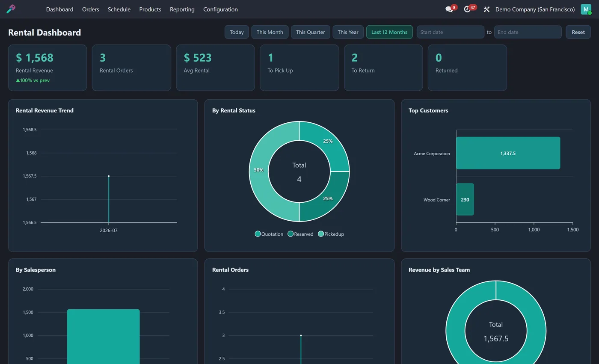Select the 50% donut segment

pyautogui.click(x=258, y=171)
